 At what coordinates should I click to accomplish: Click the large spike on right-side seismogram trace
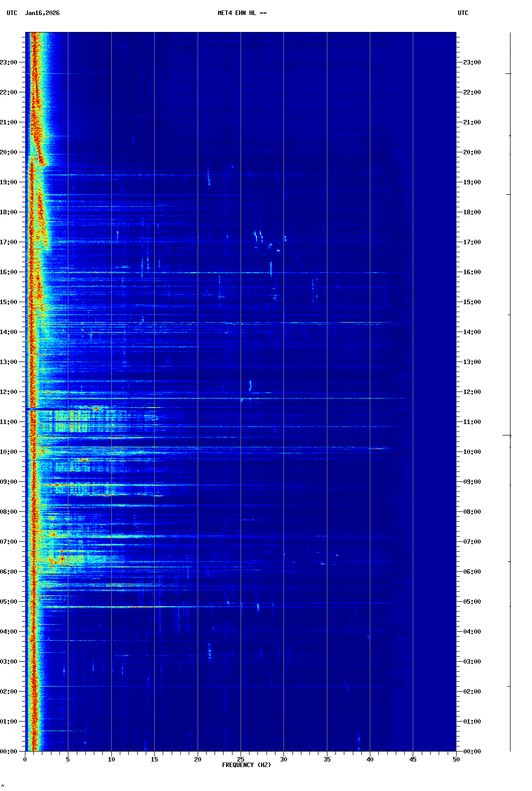pyautogui.click(x=507, y=435)
